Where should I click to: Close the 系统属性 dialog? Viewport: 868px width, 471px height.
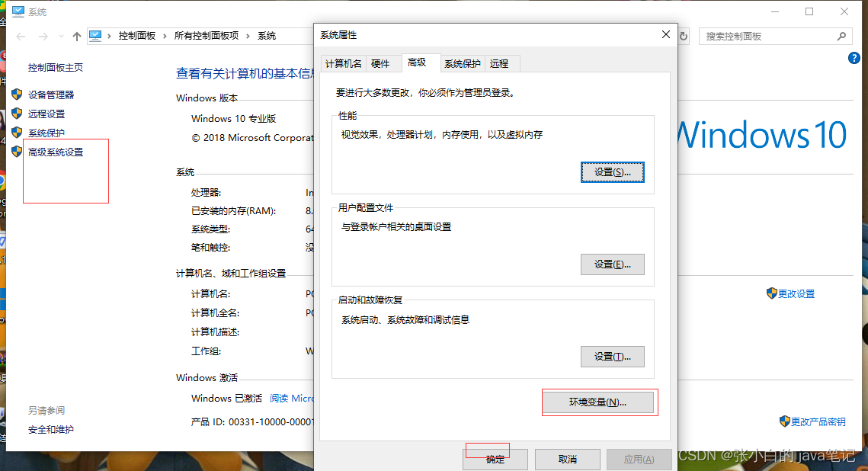tap(666, 35)
